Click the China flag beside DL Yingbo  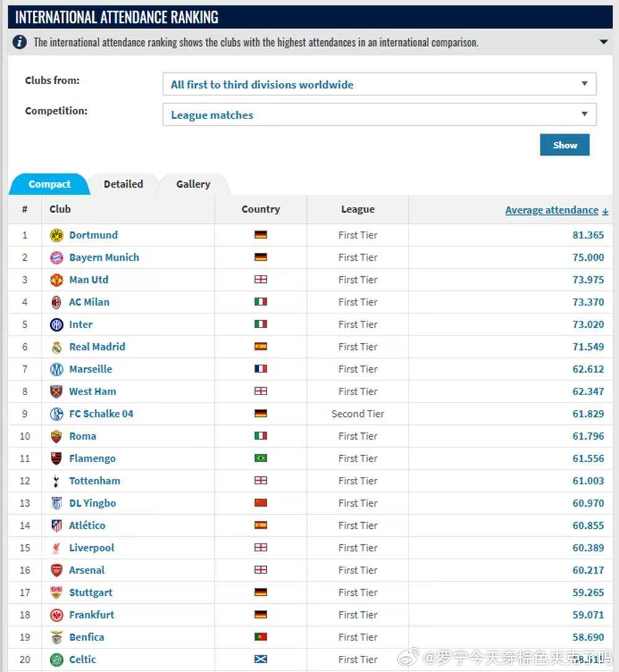[x=261, y=503]
